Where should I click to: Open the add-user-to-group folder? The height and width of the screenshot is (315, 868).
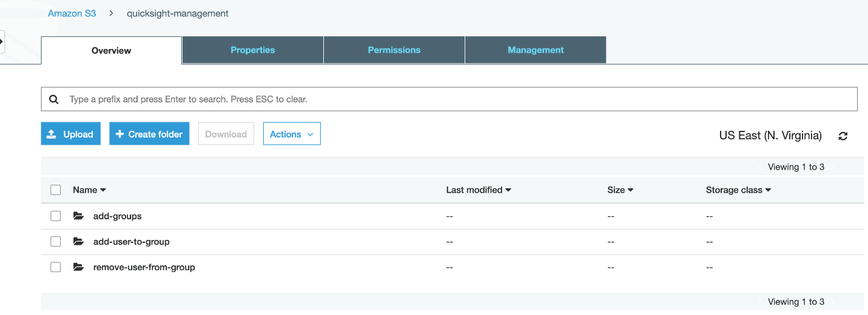(132, 241)
